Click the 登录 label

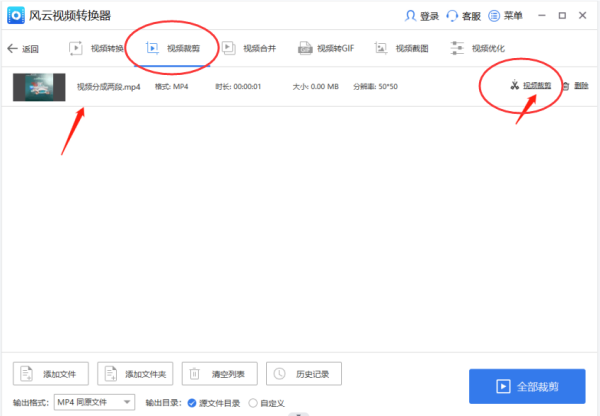point(429,16)
